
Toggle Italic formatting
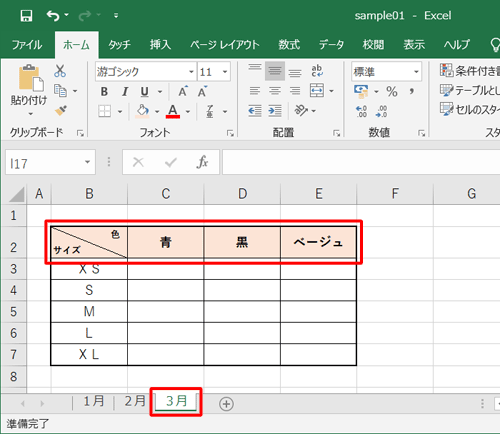point(125,91)
